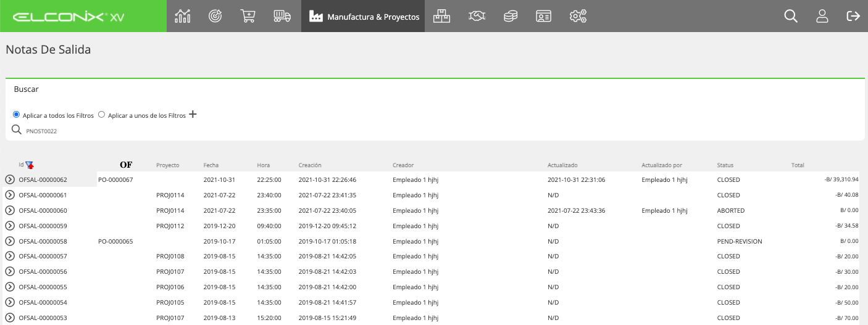868x325 pixels.
Task: Click PO-0000067 cell
Action: [115, 179]
